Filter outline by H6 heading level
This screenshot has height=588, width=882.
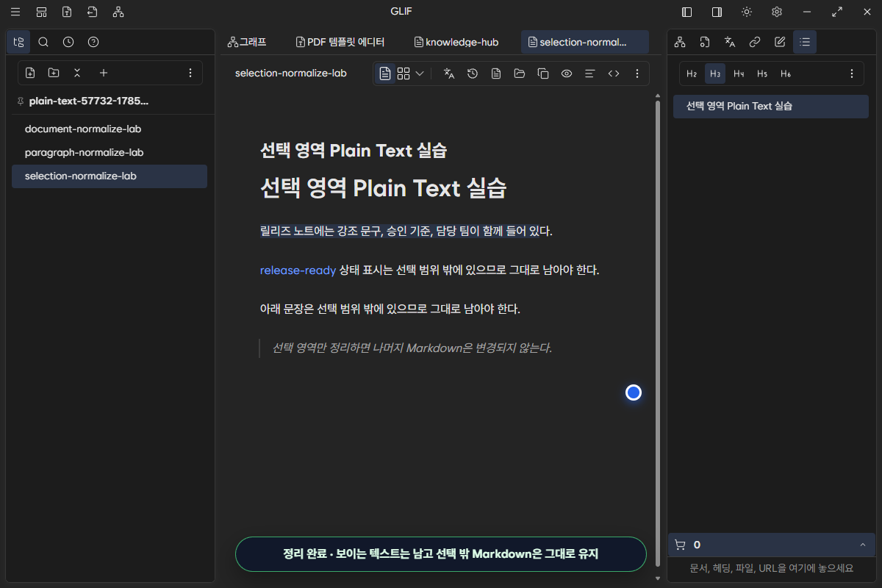tap(786, 73)
